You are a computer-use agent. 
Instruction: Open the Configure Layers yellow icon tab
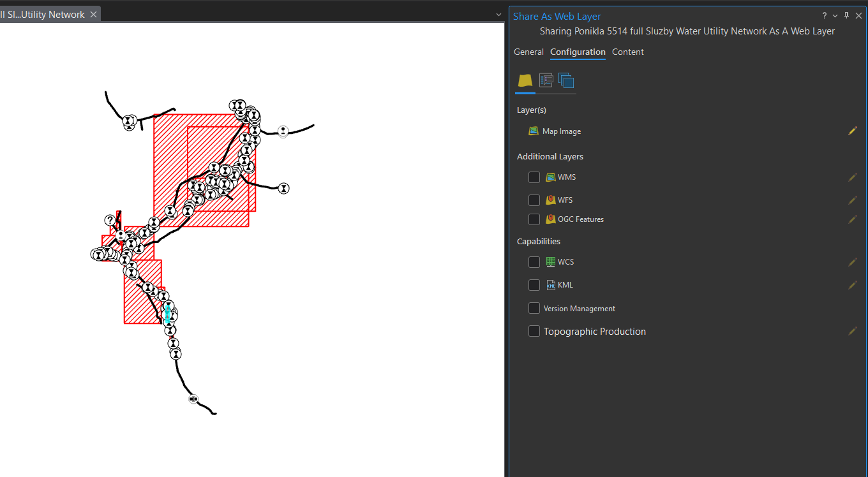pos(525,80)
